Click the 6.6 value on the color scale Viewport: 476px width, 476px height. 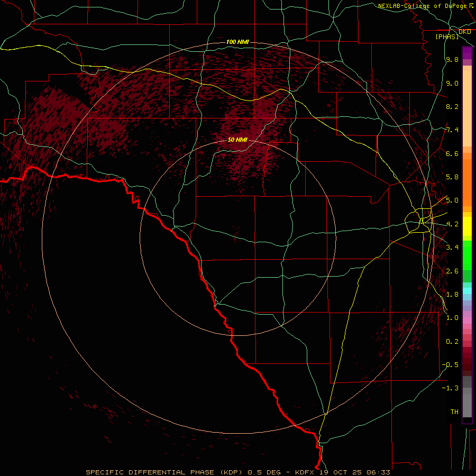(452, 154)
